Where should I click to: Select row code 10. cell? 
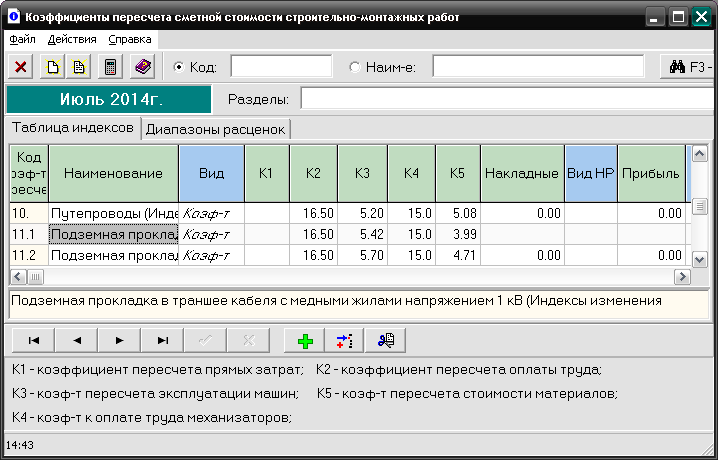tap(29, 213)
